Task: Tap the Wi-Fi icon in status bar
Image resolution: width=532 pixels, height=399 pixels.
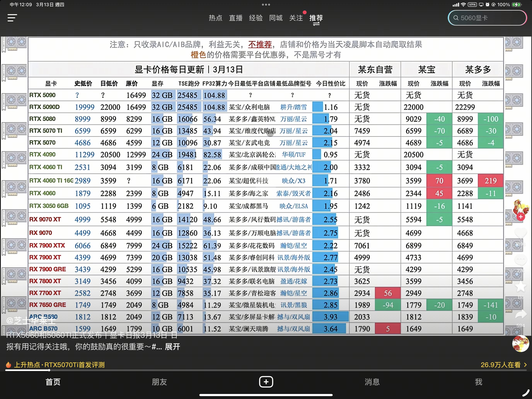Action: pos(463,5)
